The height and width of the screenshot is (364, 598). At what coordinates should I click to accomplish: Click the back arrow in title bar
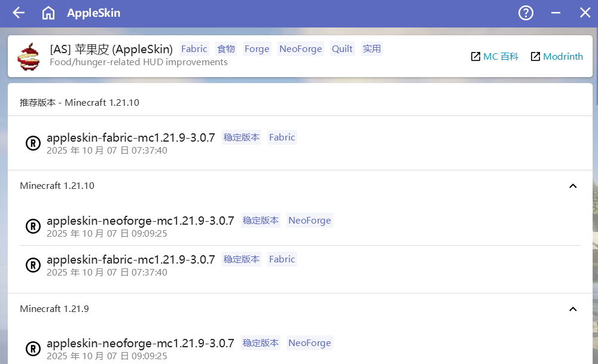click(19, 13)
